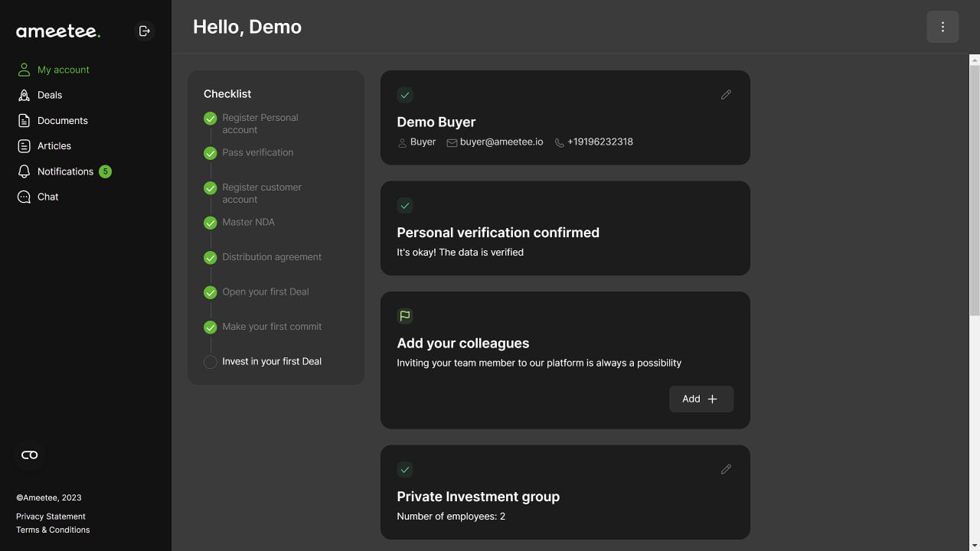
Task: Toggle Register Personal account checklist check
Action: [x=210, y=119]
